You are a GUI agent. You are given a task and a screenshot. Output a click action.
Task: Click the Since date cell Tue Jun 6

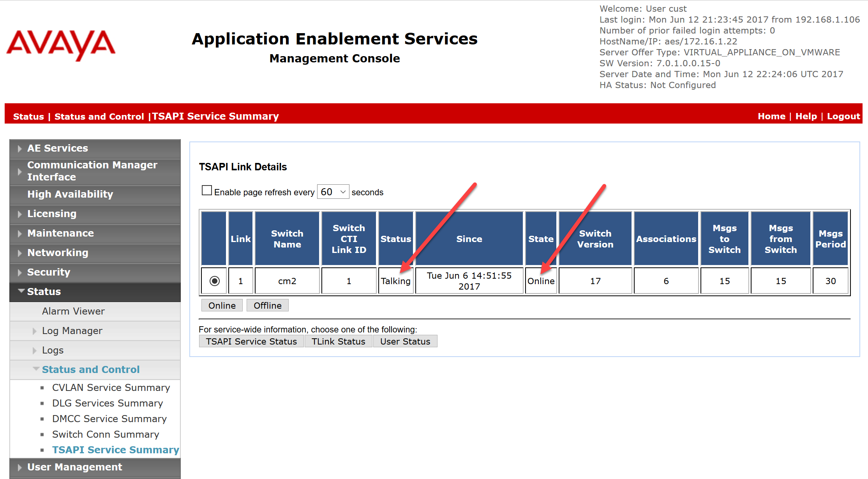(x=469, y=281)
